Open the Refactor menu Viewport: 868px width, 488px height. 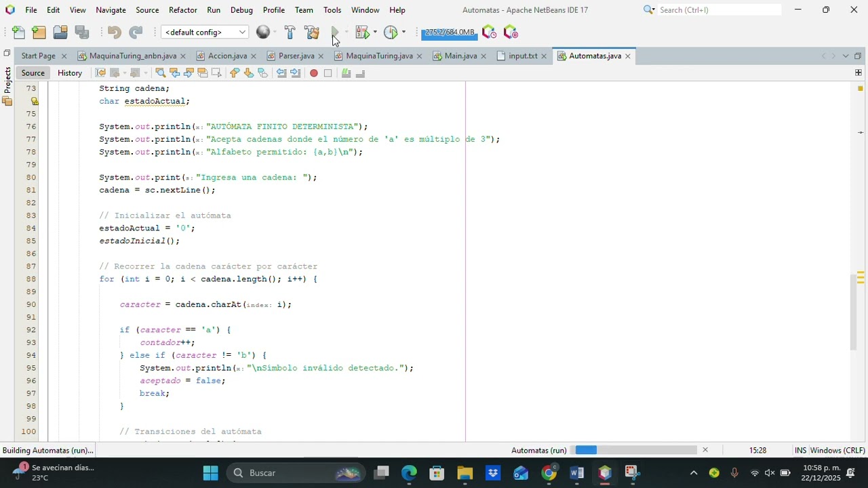[183, 9]
